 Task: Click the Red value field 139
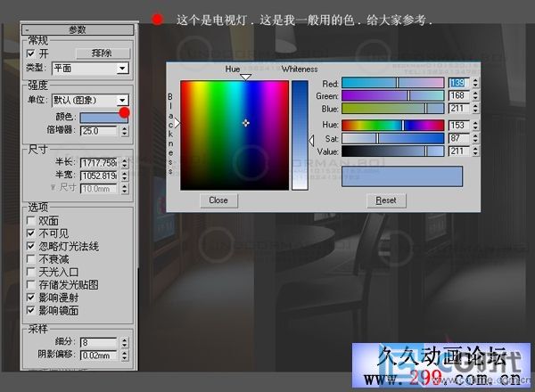[x=458, y=83]
